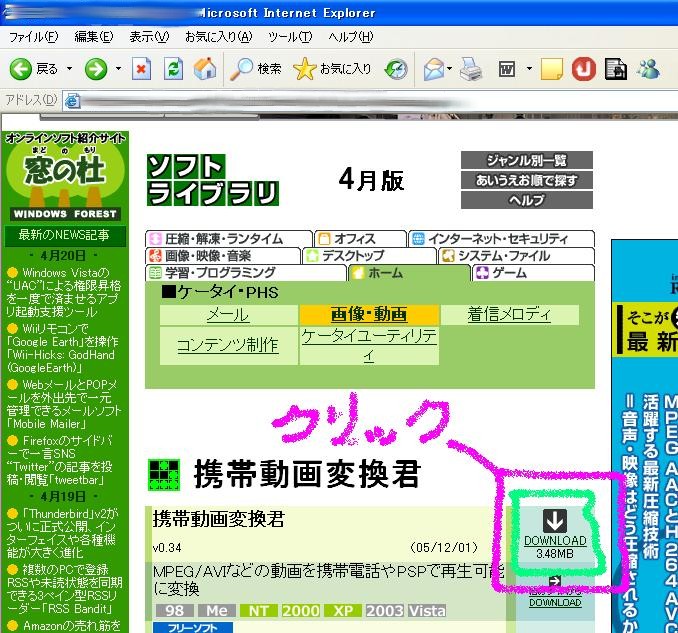The image size is (678, 633).
Task: Select the 画像・映像・音楽 tab
Action: 223,256
